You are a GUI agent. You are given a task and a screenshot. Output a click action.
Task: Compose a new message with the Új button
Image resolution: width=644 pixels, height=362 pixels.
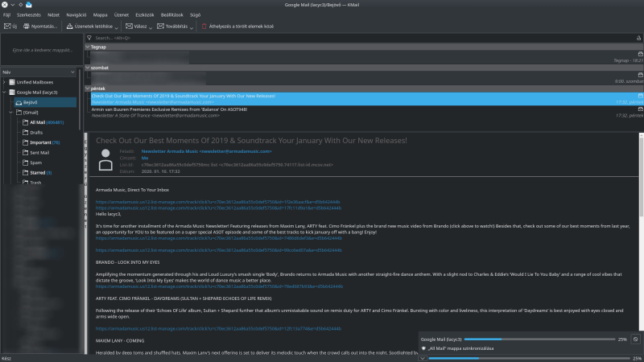[x=10, y=27]
